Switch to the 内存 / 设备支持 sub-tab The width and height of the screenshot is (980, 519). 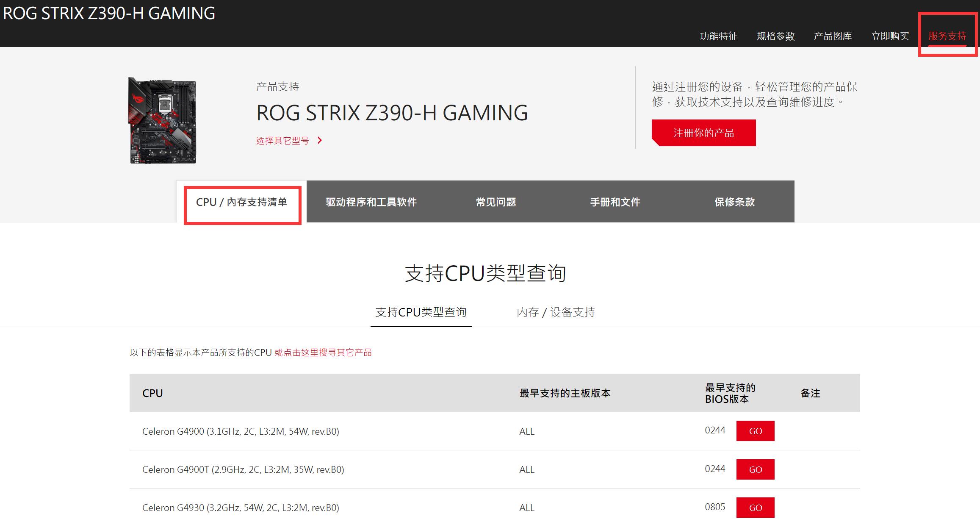point(556,312)
